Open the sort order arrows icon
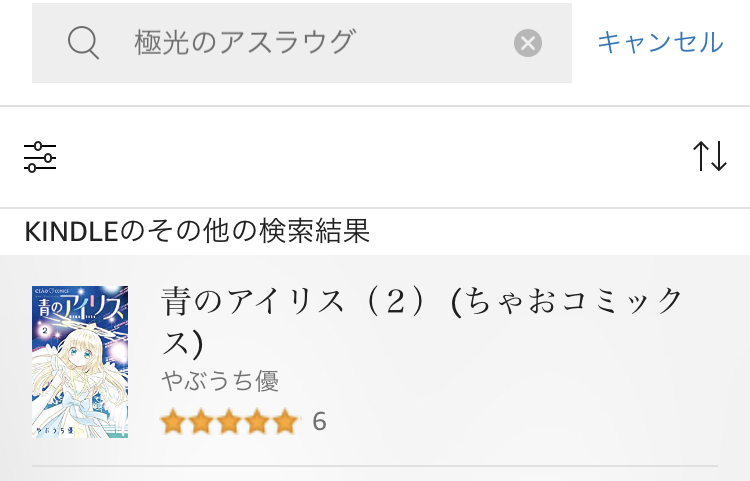 (x=710, y=156)
